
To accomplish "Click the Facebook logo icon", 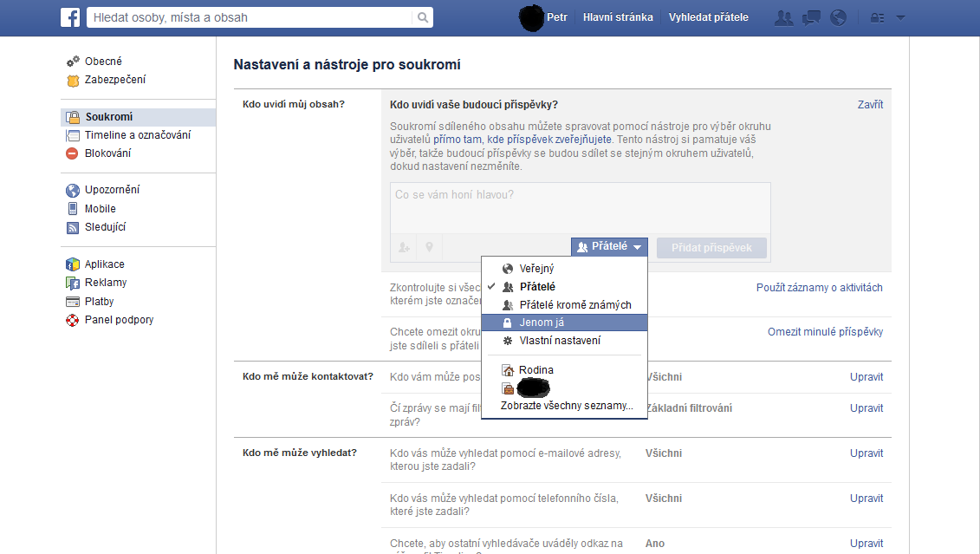I will pyautogui.click(x=70, y=17).
